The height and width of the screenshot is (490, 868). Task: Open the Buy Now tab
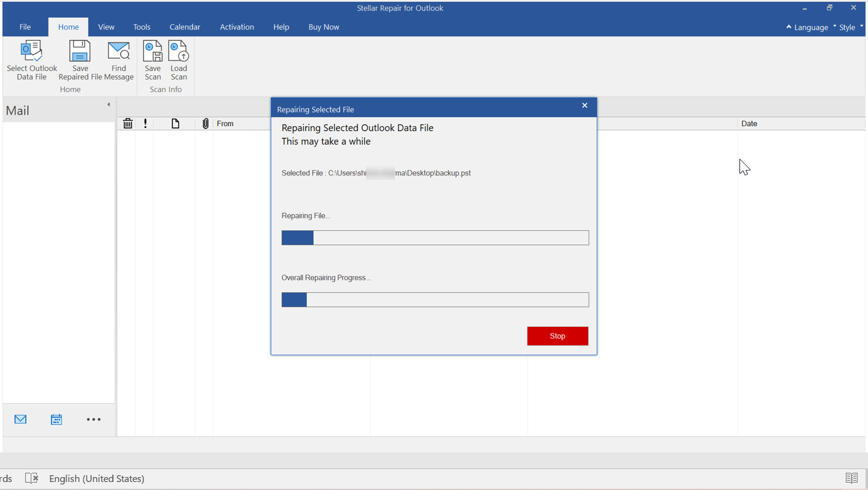324,27
